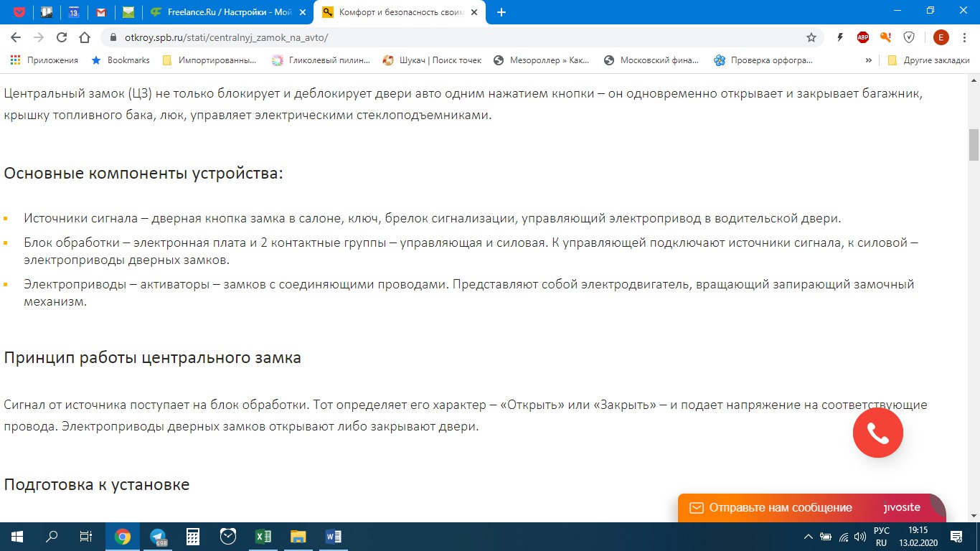Switch to the Freelance.Ru / Настройки tab
The height and width of the screenshot is (551, 980).
(x=227, y=12)
